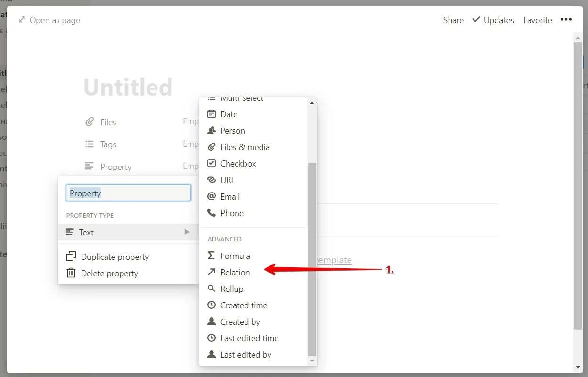The image size is (588, 377).
Task: Expand the Text property type submenu arrow
Action: click(187, 232)
